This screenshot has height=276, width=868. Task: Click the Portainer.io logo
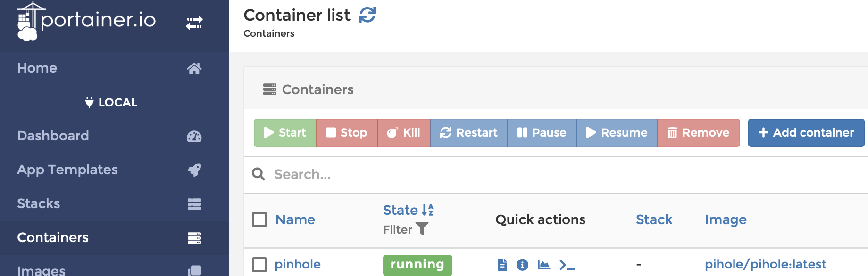[x=87, y=21]
